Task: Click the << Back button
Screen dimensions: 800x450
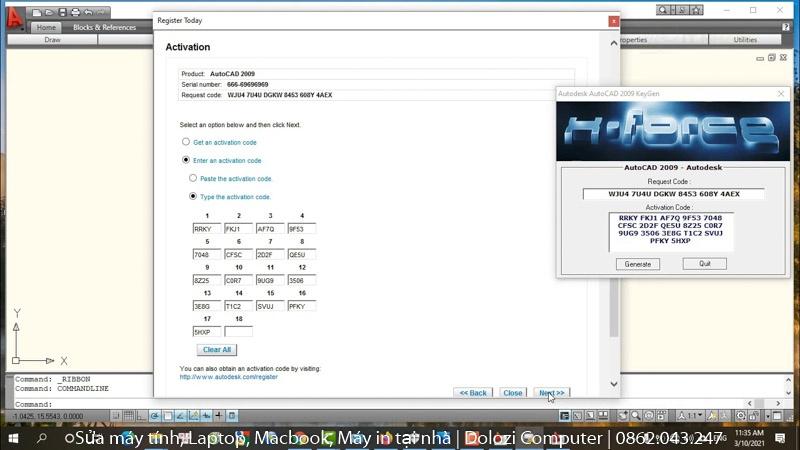Action: click(x=473, y=392)
